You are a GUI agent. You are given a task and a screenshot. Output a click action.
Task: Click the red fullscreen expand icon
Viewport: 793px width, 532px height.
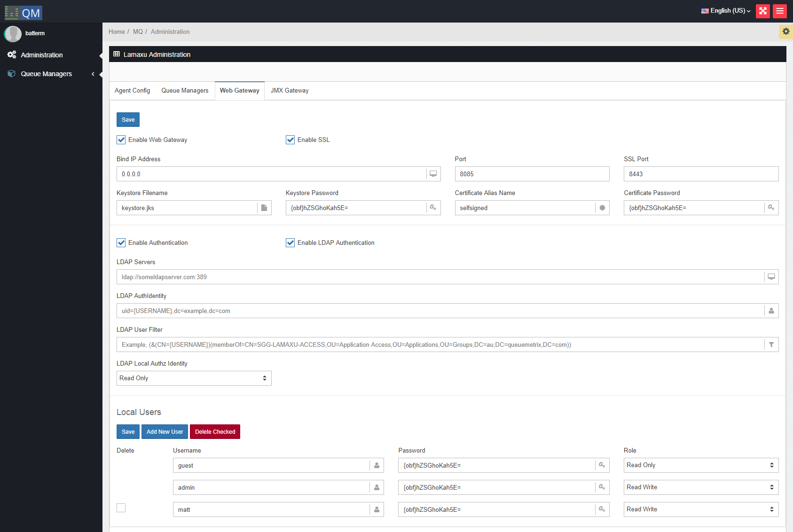[762, 11]
